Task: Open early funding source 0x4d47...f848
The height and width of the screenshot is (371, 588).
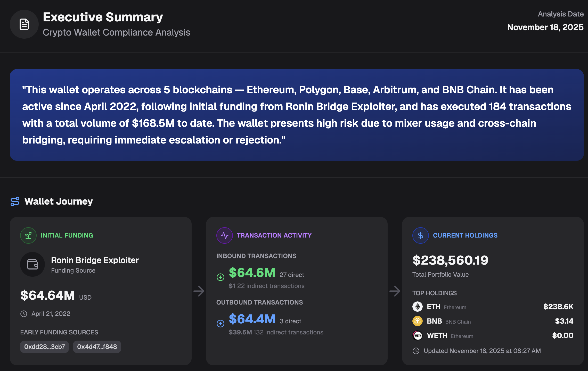Action: [x=97, y=347]
